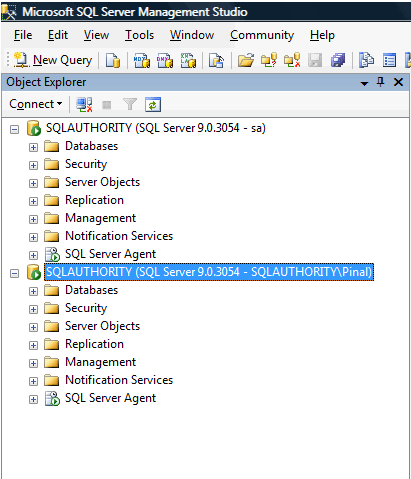Collapse the SQLAUTHORITY\Pinal server node
Viewport: 411px width, 479px height.
pos(14,273)
